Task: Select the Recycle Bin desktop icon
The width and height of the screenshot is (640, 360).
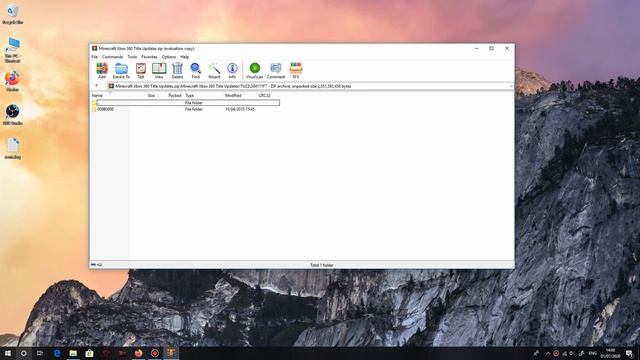Action: pyautogui.click(x=13, y=14)
